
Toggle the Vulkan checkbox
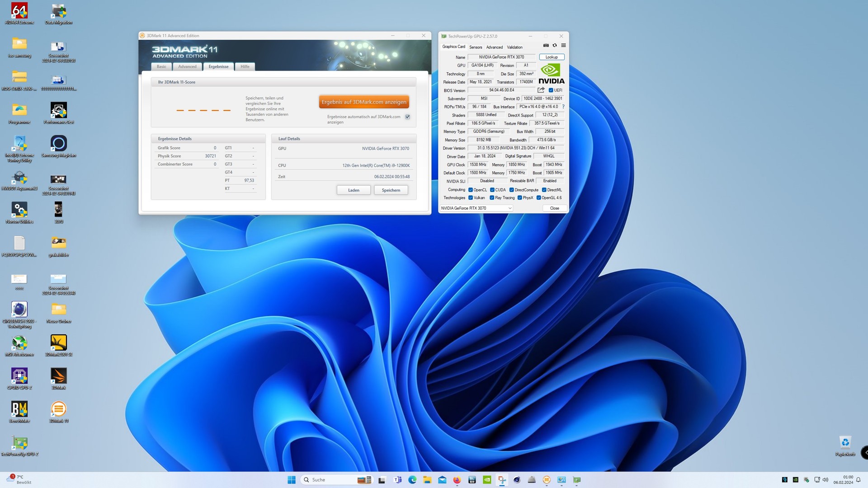(x=471, y=198)
